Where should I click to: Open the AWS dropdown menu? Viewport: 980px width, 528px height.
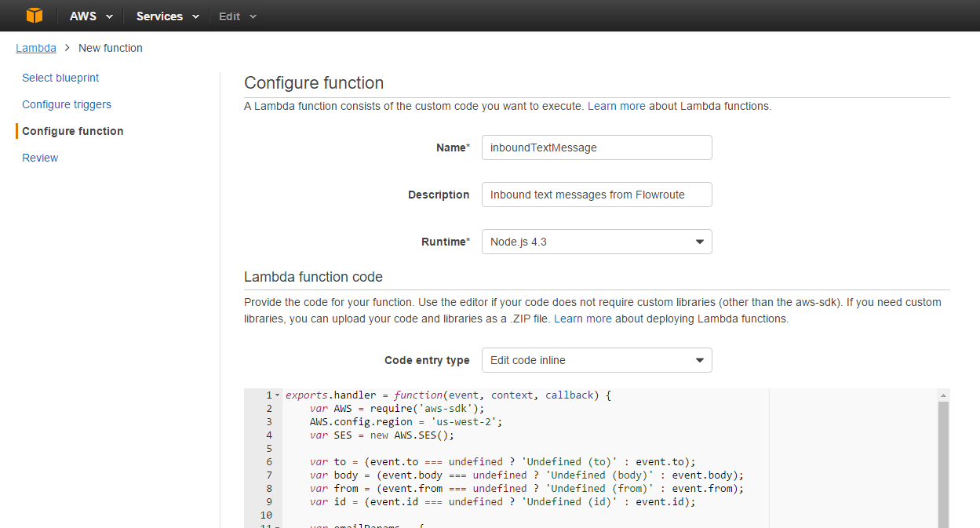[x=91, y=16]
